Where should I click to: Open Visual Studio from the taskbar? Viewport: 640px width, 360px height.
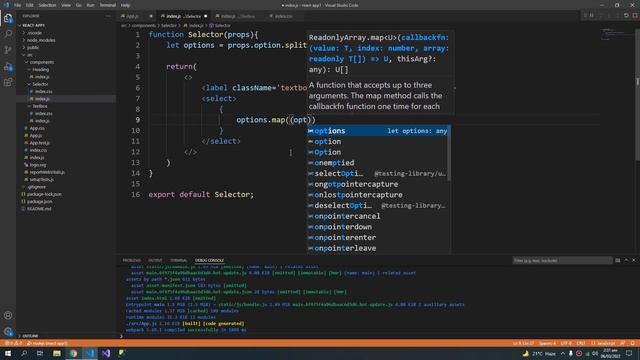[106, 353]
